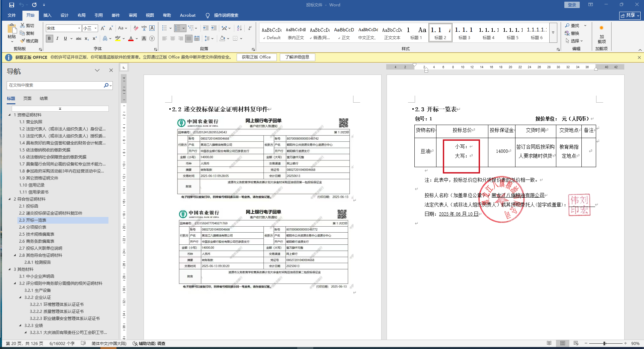
Task: Select the Format Painter (格式刷) tool
Action: 29,41
